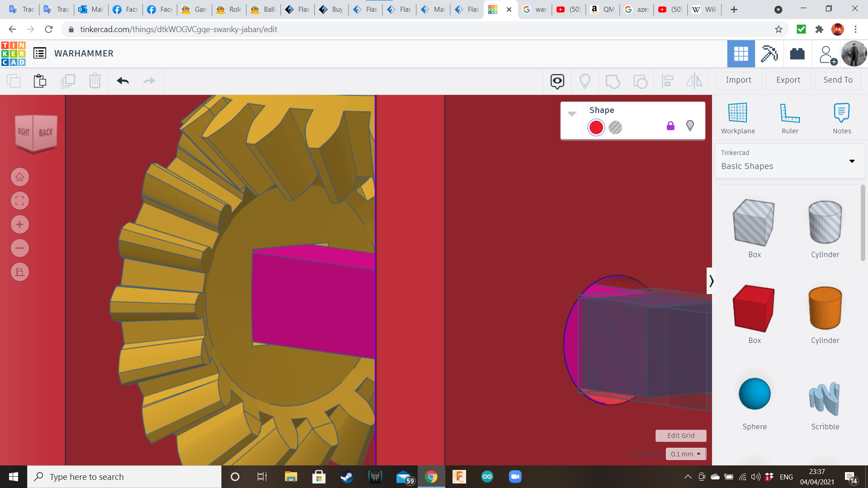868x488 pixels.
Task: Switch the shape to Hole mode
Action: [x=615, y=127]
